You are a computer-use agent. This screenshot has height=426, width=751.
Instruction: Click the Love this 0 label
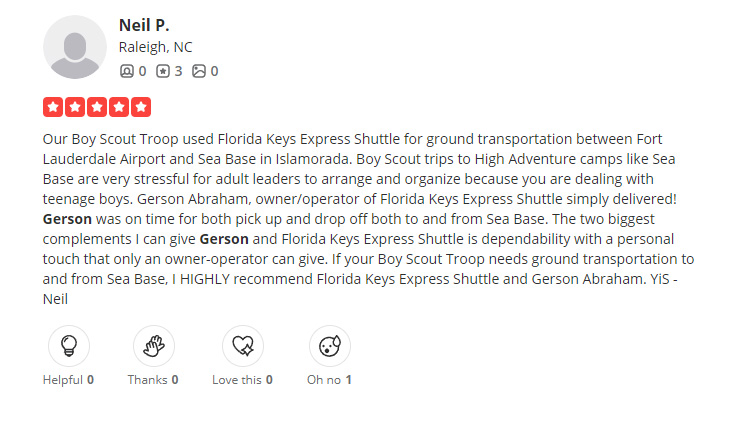[x=242, y=380]
